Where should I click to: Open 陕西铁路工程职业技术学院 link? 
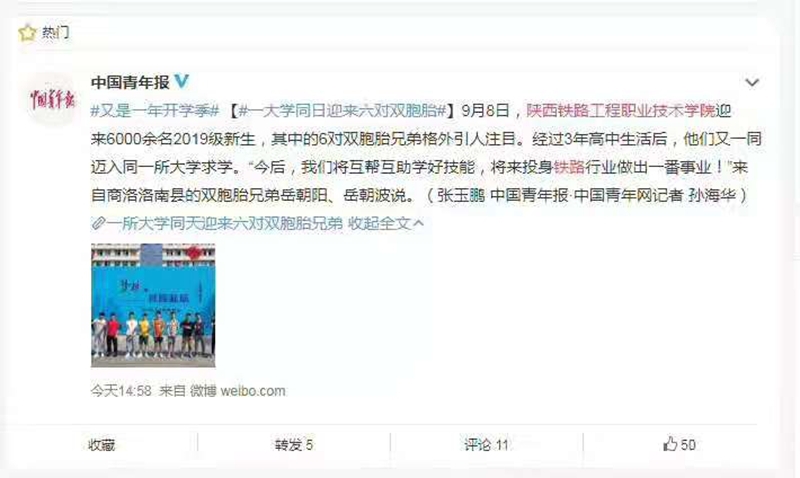(x=621, y=110)
